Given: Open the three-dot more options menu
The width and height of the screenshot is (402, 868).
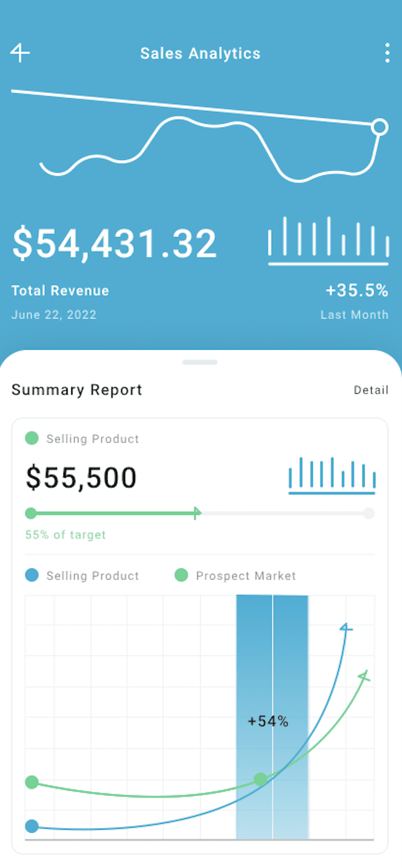Looking at the screenshot, I should click(x=387, y=53).
